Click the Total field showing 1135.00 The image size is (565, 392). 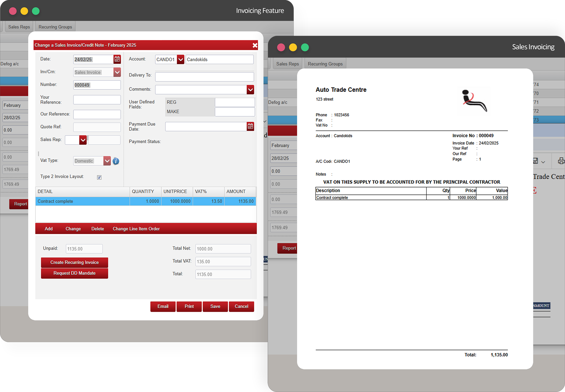[x=223, y=274]
